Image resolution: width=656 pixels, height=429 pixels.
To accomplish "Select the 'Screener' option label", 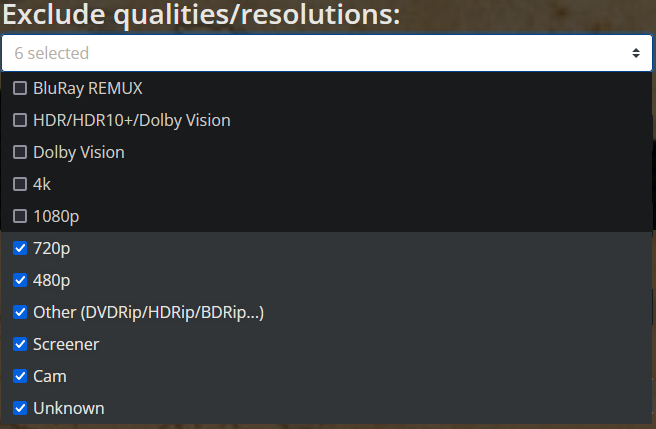I will 66,344.
